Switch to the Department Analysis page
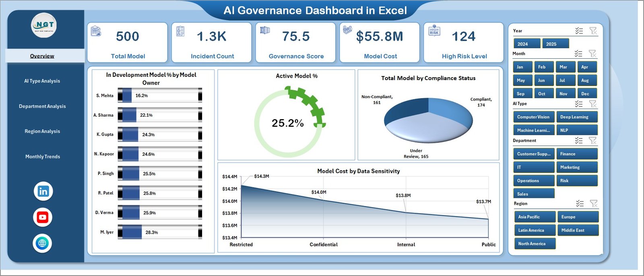Image resolution: width=644 pixels, height=276 pixels. tap(42, 106)
